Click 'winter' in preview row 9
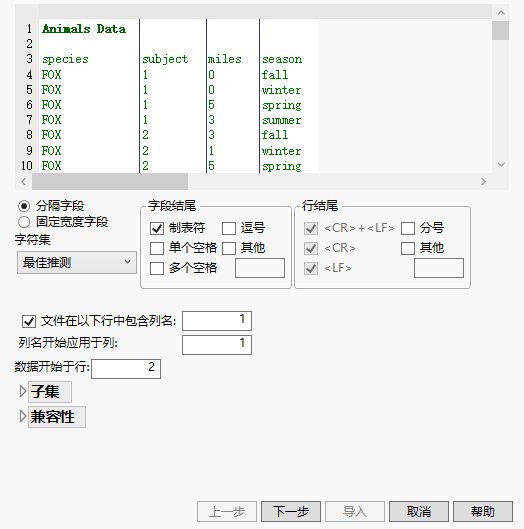Screen dimensions: 524x529 coord(282,151)
